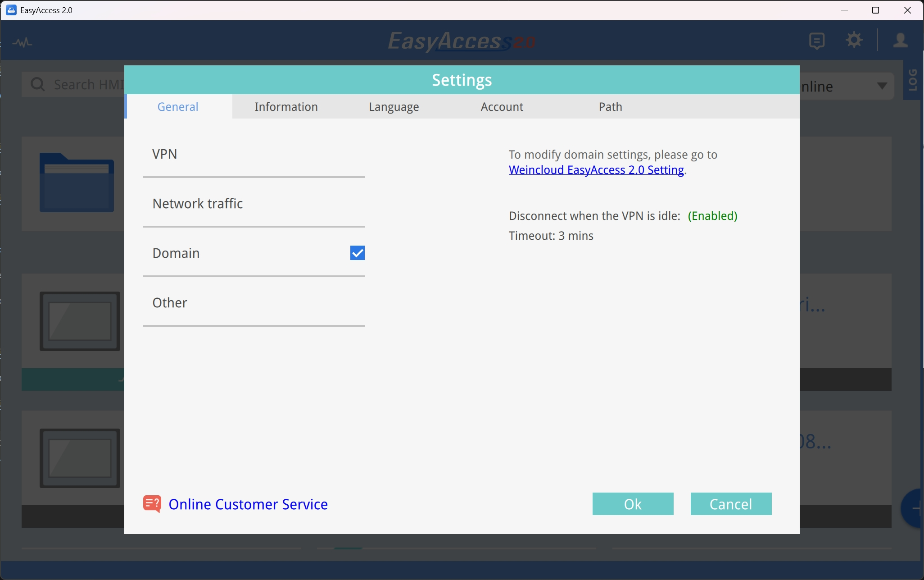Maximize the EasyAccess 2.0 window
This screenshot has width=924, height=580.
[x=876, y=10]
